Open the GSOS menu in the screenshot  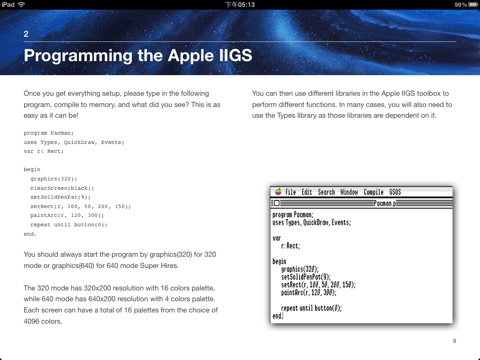pyautogui.click(x=395, y=192)
